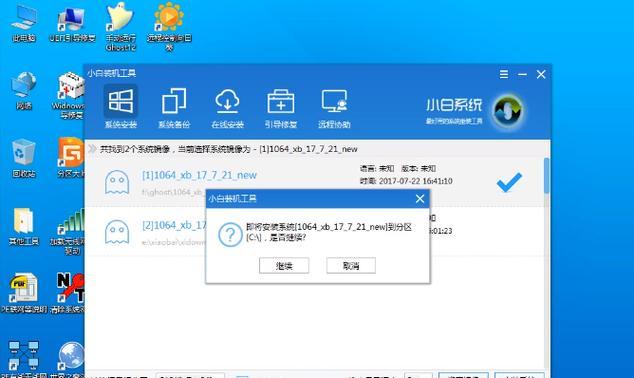Open the orange 分区大师 partition tool shortcut
Image resolution: width=634 pixels, height=378 pixels.
(71, 158)
